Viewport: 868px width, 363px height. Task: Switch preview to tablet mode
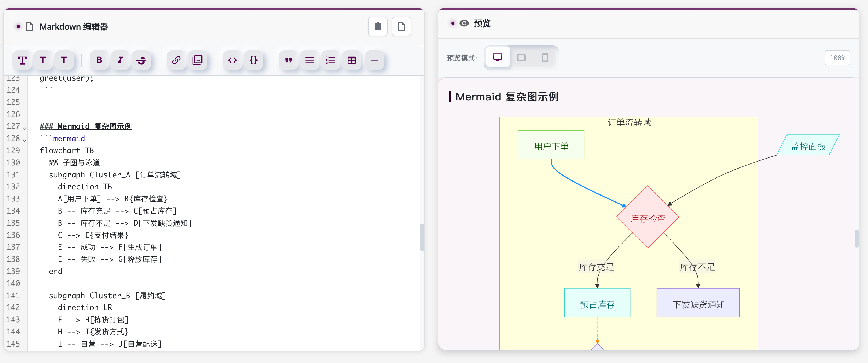tap(521, 58)
